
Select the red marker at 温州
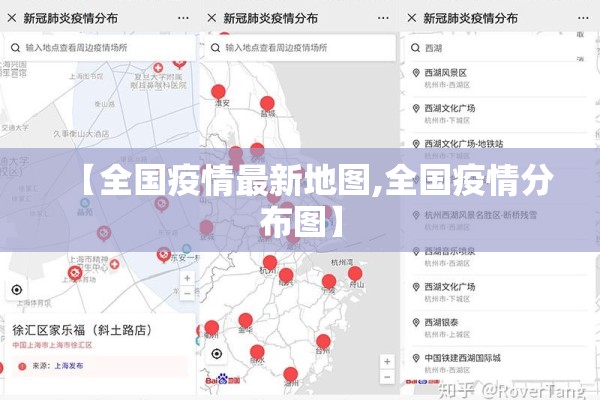(x=291, y=374)
